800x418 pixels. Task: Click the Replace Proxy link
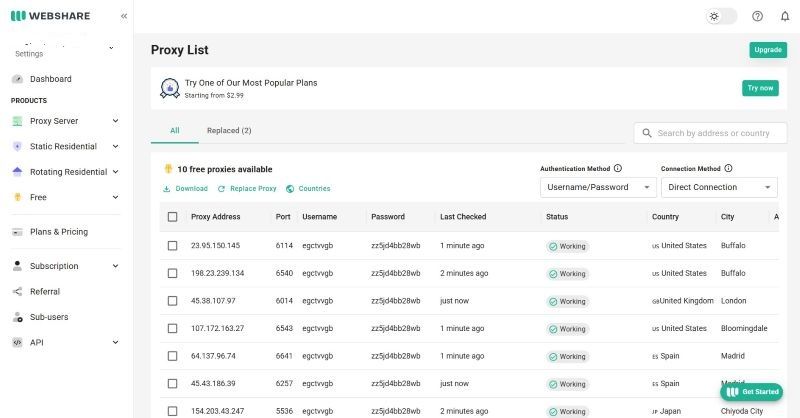coord(253,189)
